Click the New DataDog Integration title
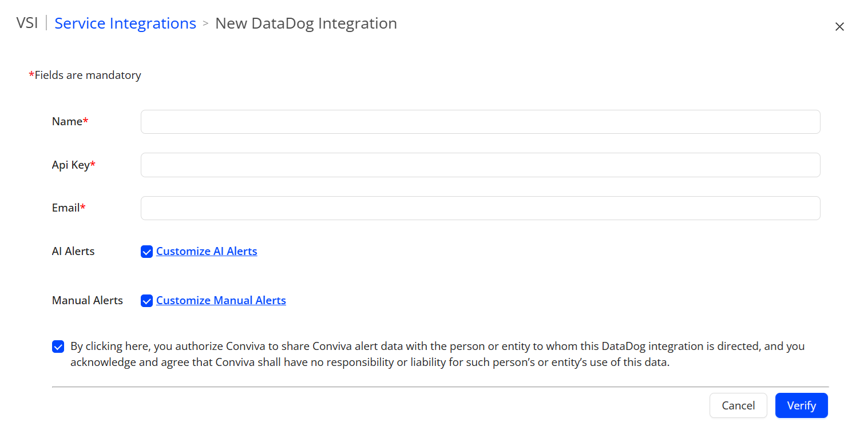This screenshot has height=422, width=868. pos(306,23)
